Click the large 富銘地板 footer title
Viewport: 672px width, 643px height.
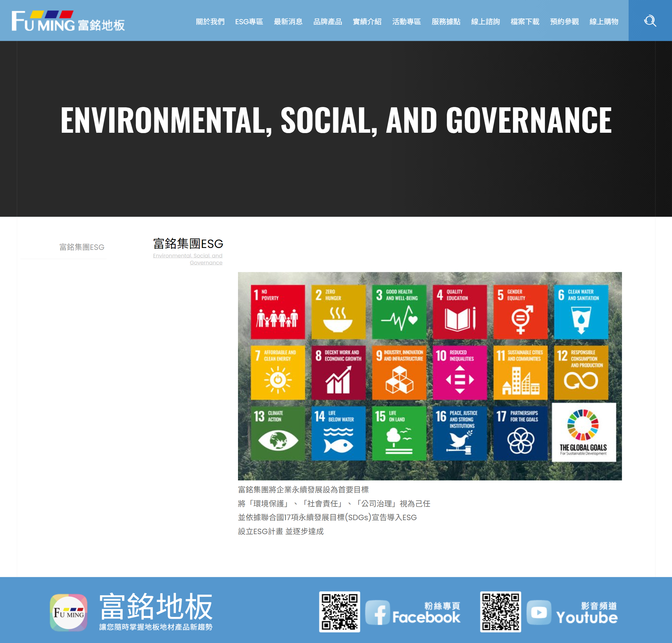156,606
